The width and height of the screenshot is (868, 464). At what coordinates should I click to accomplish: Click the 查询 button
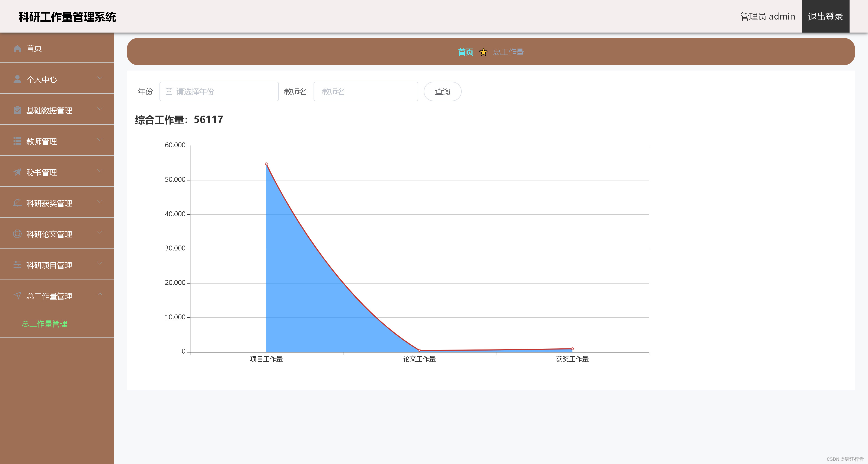[442, 91]
